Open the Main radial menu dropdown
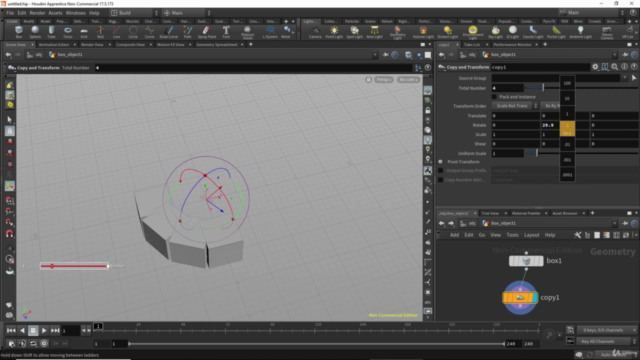Image resolution: width=640 pixels, height=360 pixels. coord(187,13)
